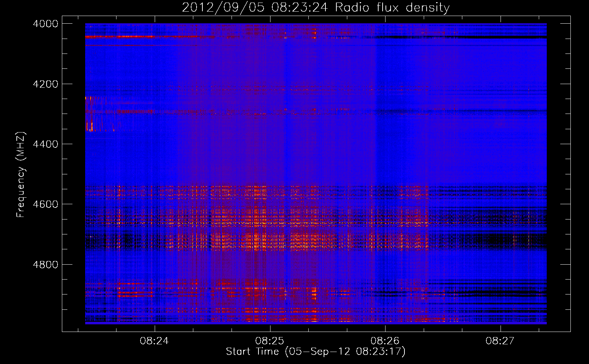Viewport: 589px width, 364px height.
Task: Click the 'Start Time (05-Sep-12 08:23:17)' axis title
Action: (316, 352)
